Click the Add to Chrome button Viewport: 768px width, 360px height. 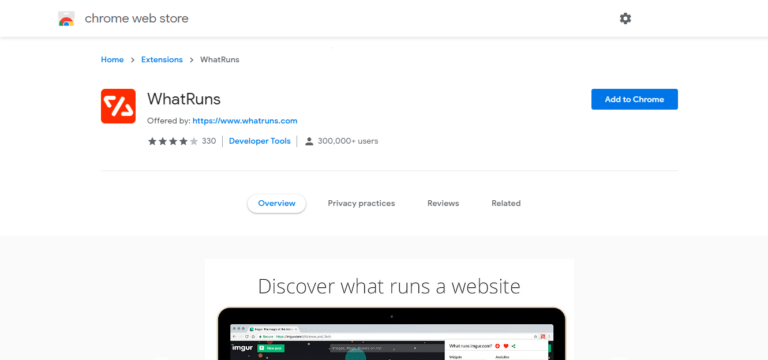[x=634, y=99]
